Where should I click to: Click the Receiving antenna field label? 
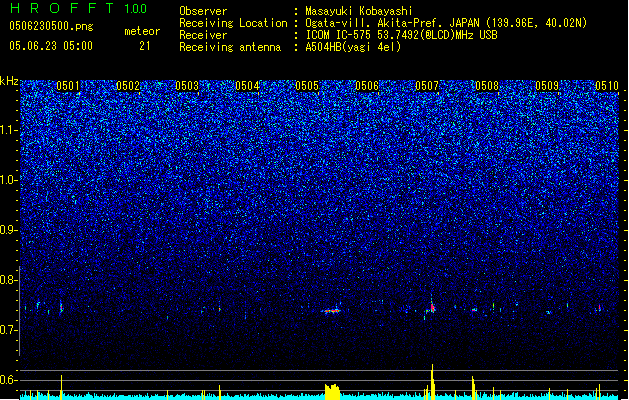click(x=230, y=47)
